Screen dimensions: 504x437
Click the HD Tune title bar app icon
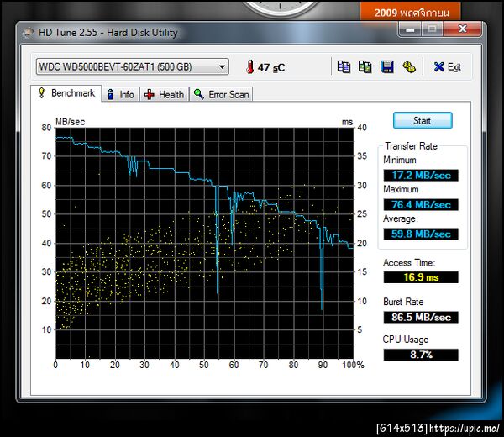(29, 33)
